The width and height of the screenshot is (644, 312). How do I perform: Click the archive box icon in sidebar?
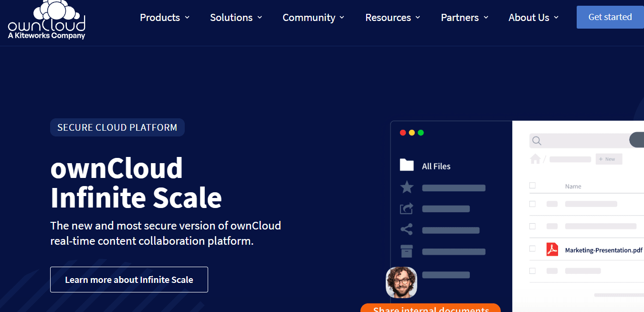[x=407, y=251]
